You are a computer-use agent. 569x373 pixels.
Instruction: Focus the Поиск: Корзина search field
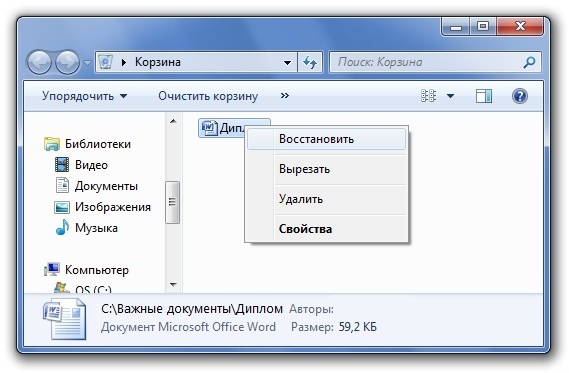(435, 62)
